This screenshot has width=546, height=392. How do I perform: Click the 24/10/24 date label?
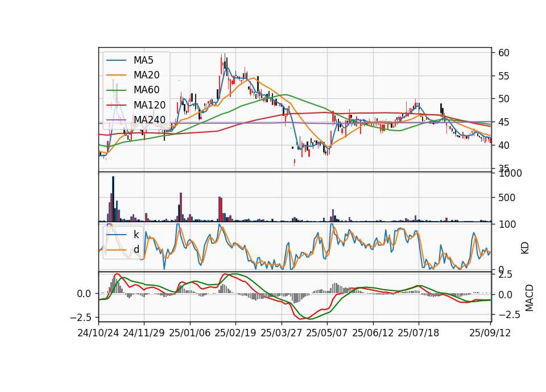click(98, 333)
